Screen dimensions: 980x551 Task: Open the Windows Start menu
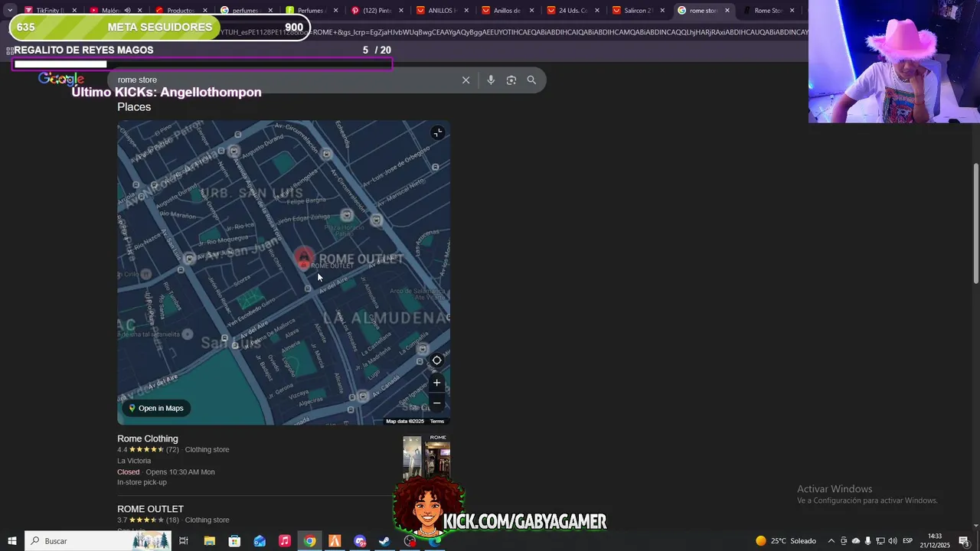pos(11,541)
